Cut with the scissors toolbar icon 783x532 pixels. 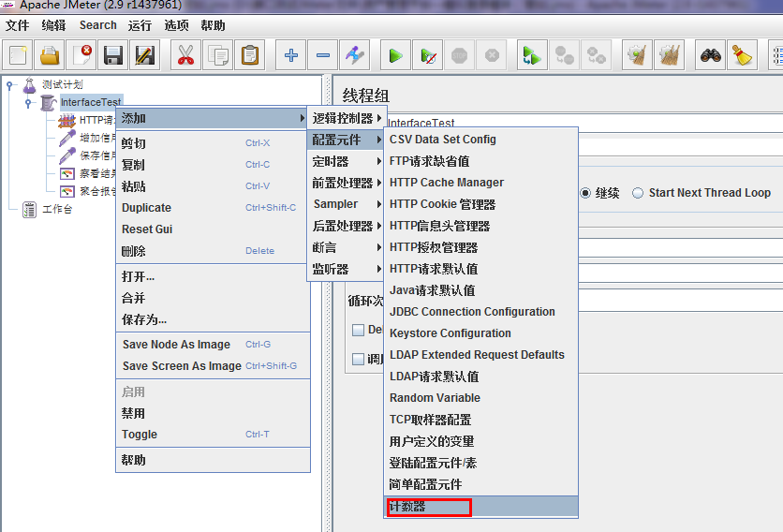pos(185,55)
